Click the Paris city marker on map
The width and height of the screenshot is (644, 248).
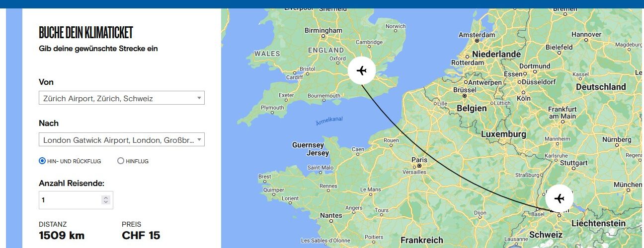point(419,166)
